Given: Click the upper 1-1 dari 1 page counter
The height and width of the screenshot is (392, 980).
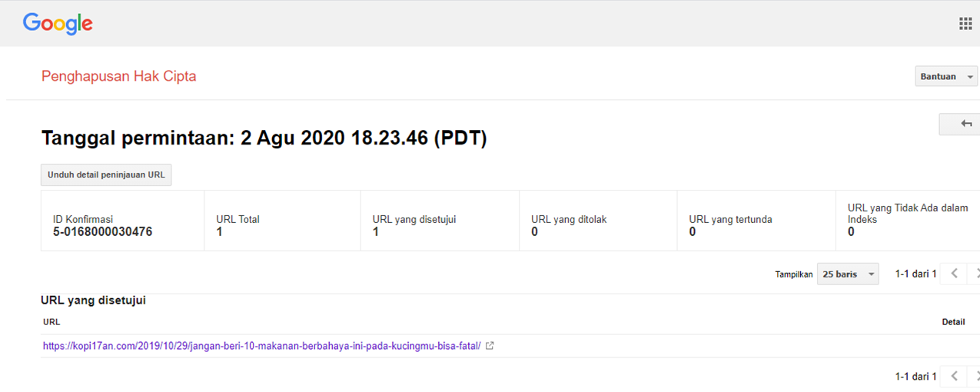Looking at the screenshot, I should [915, 274].
